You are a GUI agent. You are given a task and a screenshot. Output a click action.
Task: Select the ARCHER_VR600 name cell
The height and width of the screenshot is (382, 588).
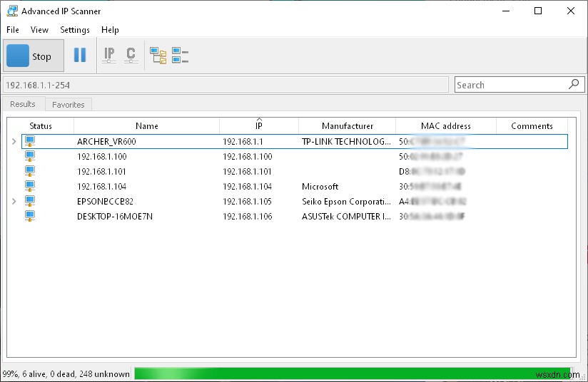(106, 142)
